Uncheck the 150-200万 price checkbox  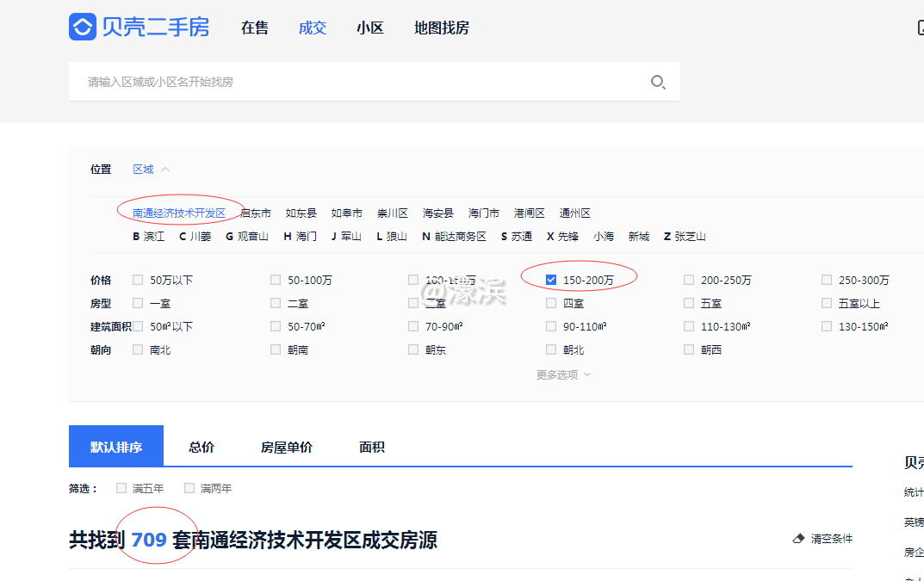point(550,279)
